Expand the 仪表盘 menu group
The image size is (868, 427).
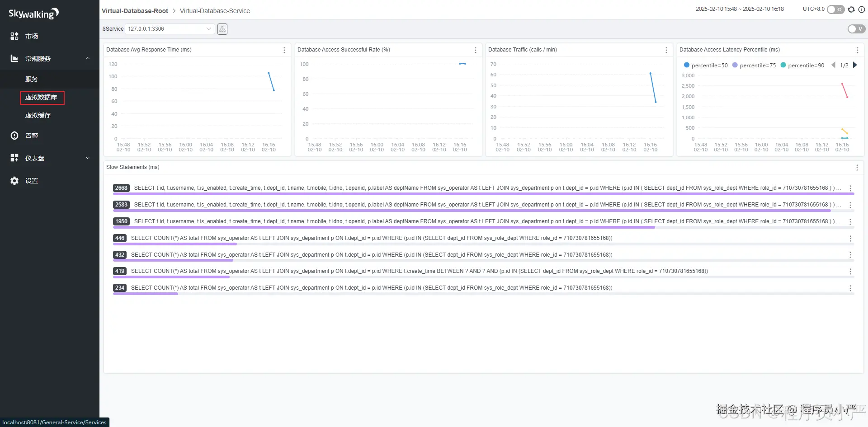(50, 158)
